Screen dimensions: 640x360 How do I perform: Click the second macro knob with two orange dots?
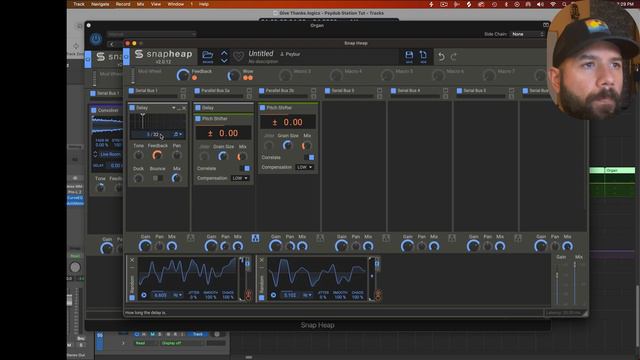[x=233, y=75]
